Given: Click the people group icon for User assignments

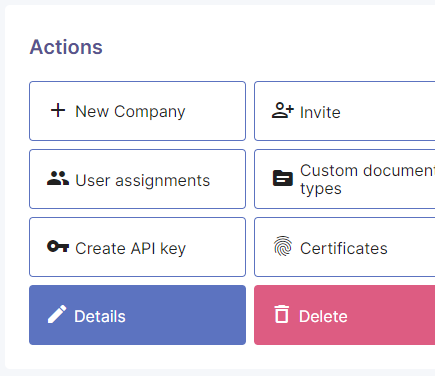Looking at the screenshot, I should point(58,179).
